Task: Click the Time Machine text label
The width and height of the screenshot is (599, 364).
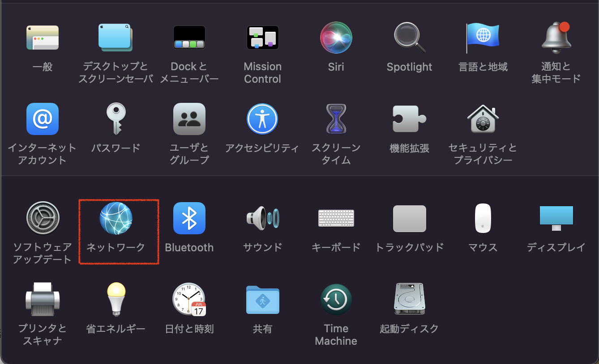Action: pos(336,334)
